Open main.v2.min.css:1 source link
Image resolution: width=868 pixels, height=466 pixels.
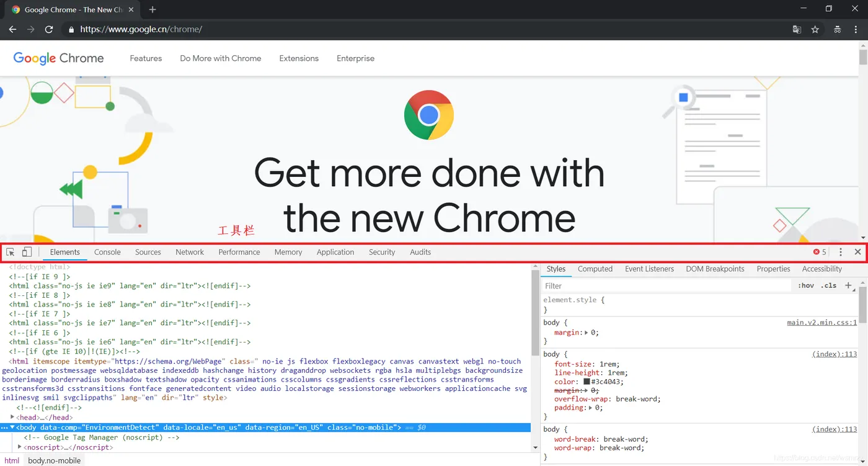(822, 323)
